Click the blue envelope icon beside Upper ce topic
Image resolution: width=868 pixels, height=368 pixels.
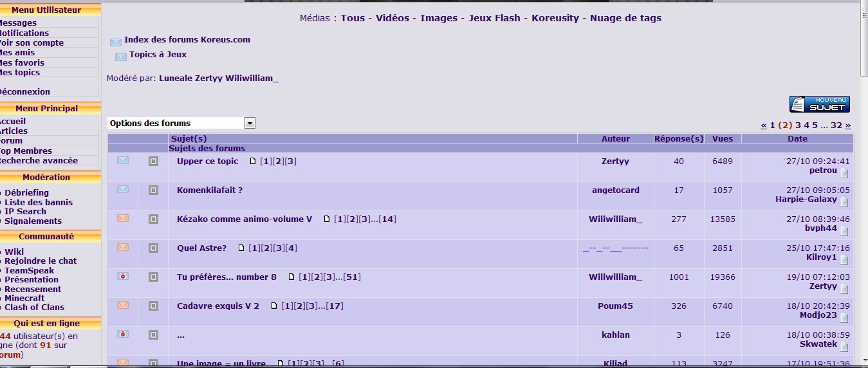123,160
